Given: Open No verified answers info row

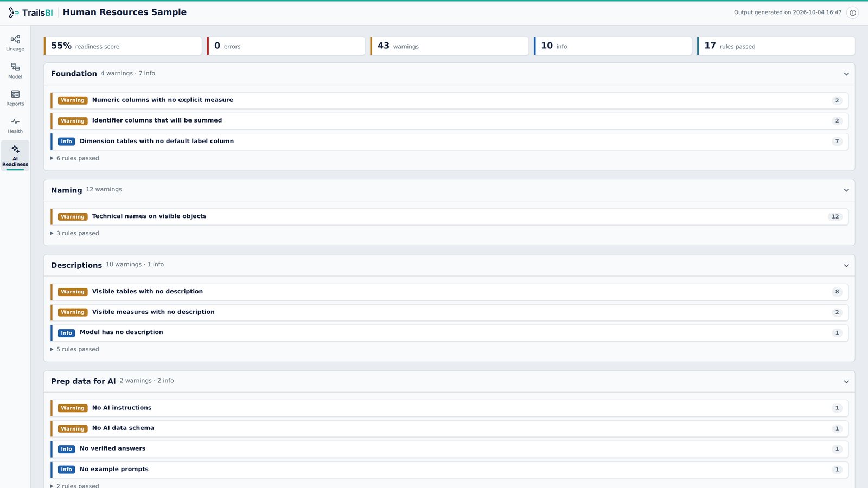Looking at the screenshot, I should pos(449,449).
